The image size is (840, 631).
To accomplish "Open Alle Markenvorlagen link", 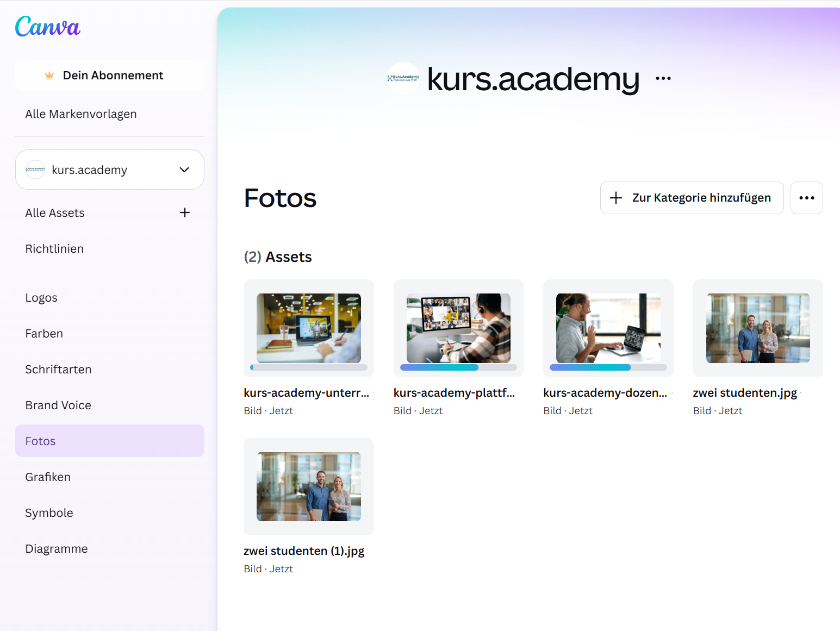I will (81, 114).
